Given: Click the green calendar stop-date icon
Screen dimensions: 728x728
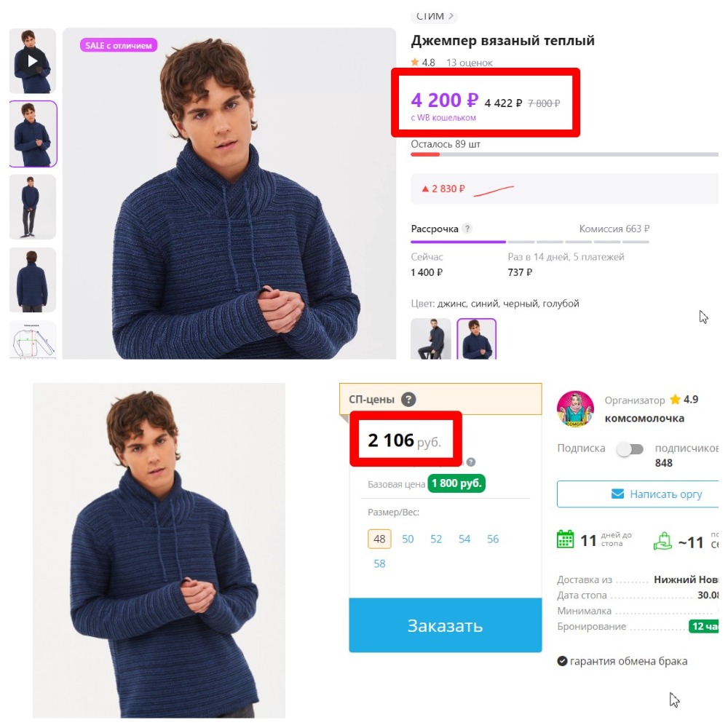Looking at the screenshot, I should [566, 539].
